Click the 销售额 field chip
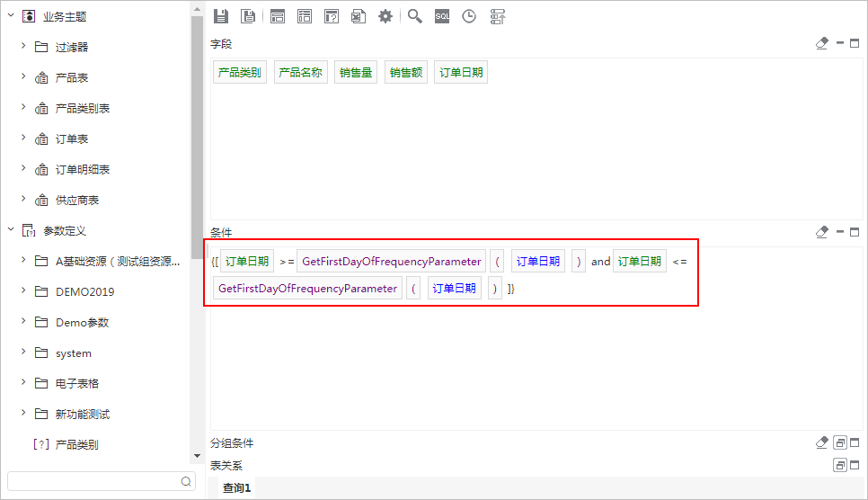Screen dimensions: 868x500 click(406, 72)
